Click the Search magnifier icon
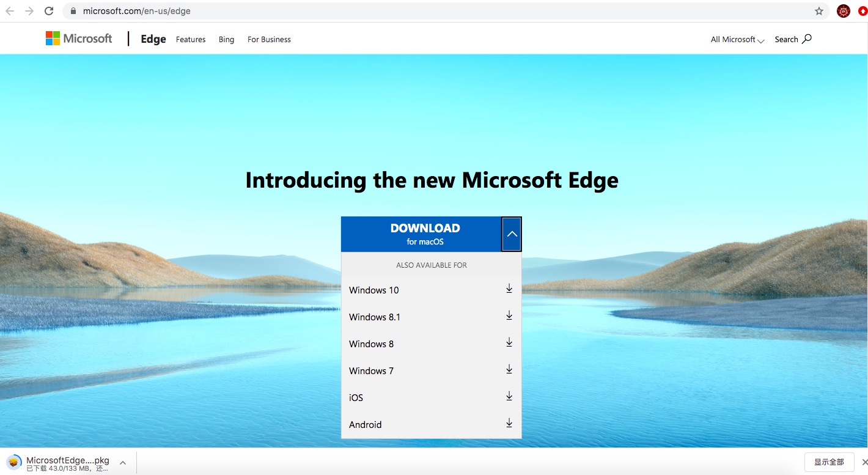This screenshot has width=868, height=475. pyautogui.click(x=807, y=39)
